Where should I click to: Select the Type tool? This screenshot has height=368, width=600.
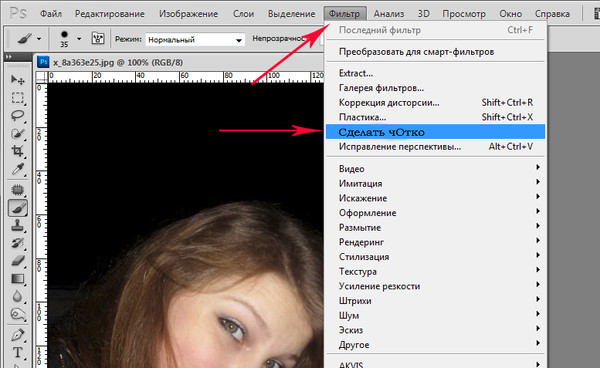18,352
